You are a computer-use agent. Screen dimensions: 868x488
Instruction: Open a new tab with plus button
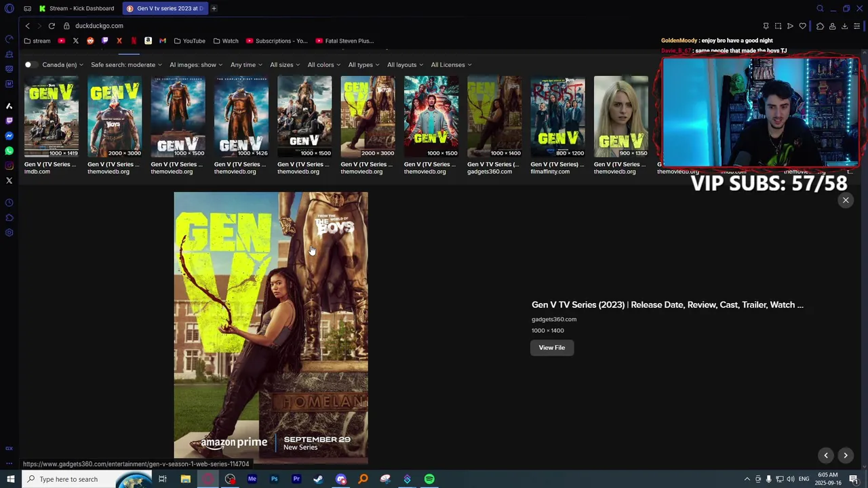click(x=214, y=8)
